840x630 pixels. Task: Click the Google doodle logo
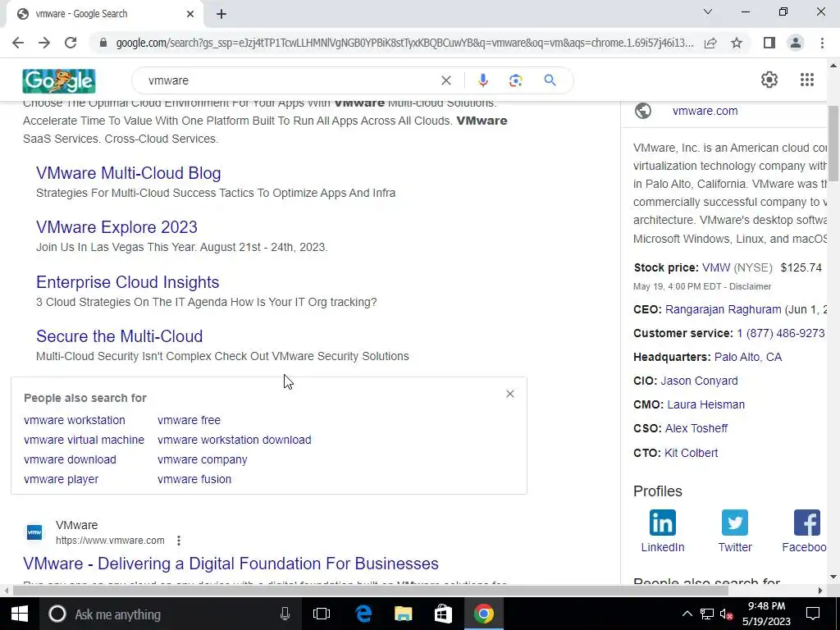(x=59, y=81)
